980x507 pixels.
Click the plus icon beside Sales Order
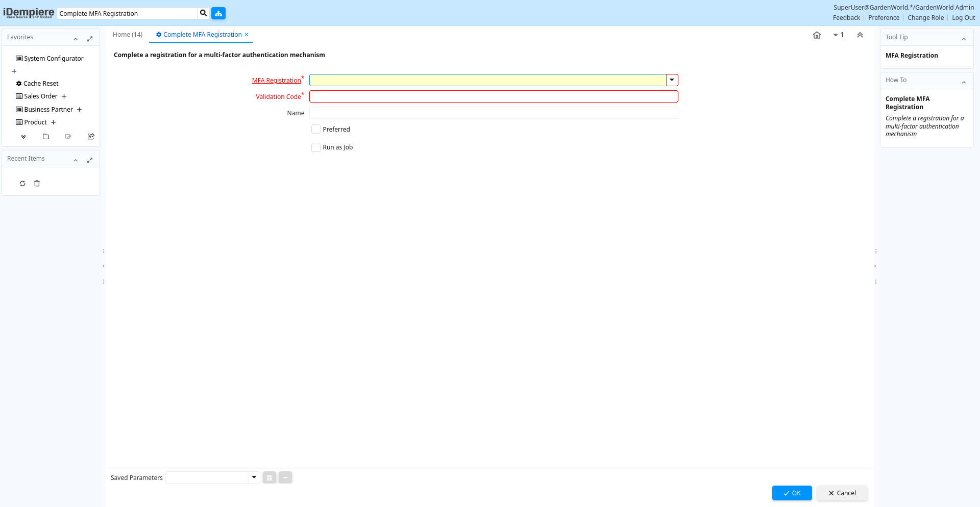(x=64, y=96)
